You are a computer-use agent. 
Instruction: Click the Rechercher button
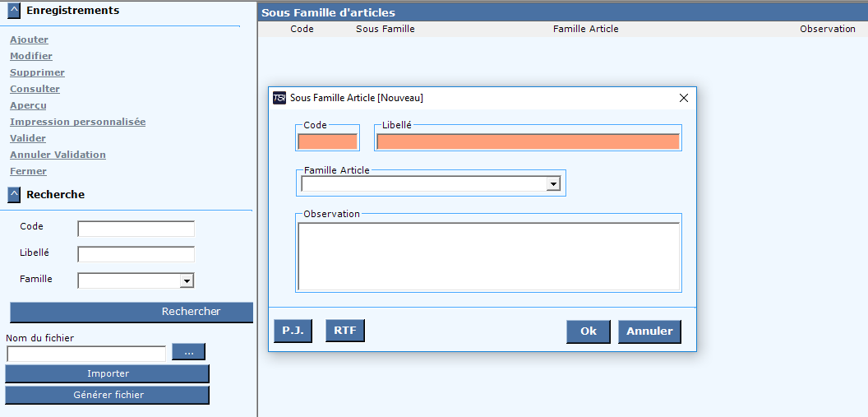pyautogui.click(x=132, y=312)
